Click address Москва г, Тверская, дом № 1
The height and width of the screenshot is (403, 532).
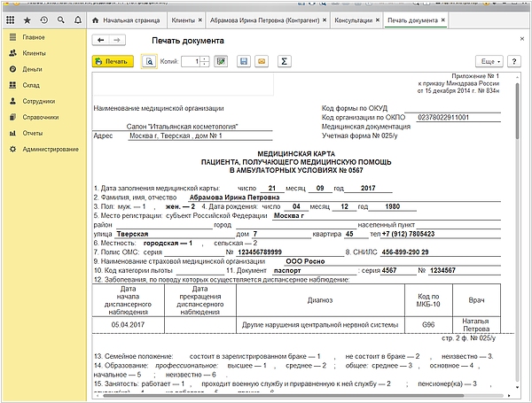pyautogui.click(x=176, y=136)
